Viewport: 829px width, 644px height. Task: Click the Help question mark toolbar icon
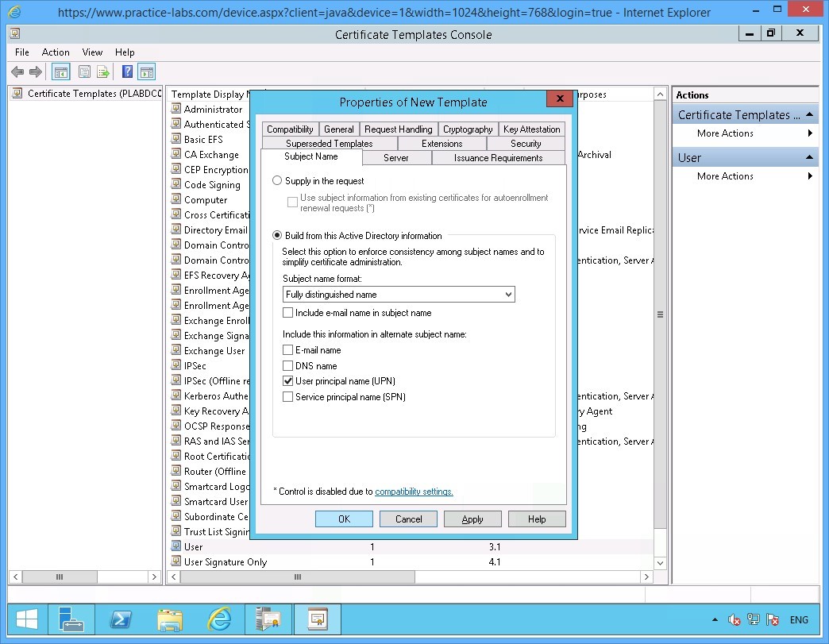(x=127, y=71)
